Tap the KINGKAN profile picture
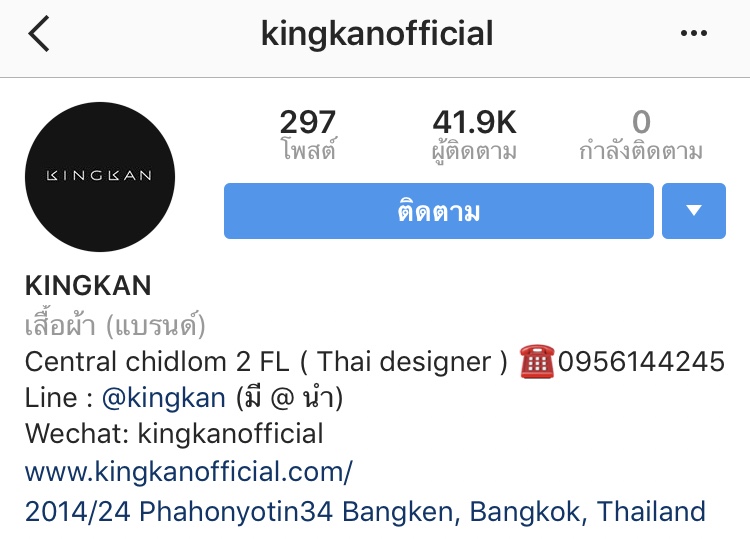750x539 pixels. coord(100,176)
